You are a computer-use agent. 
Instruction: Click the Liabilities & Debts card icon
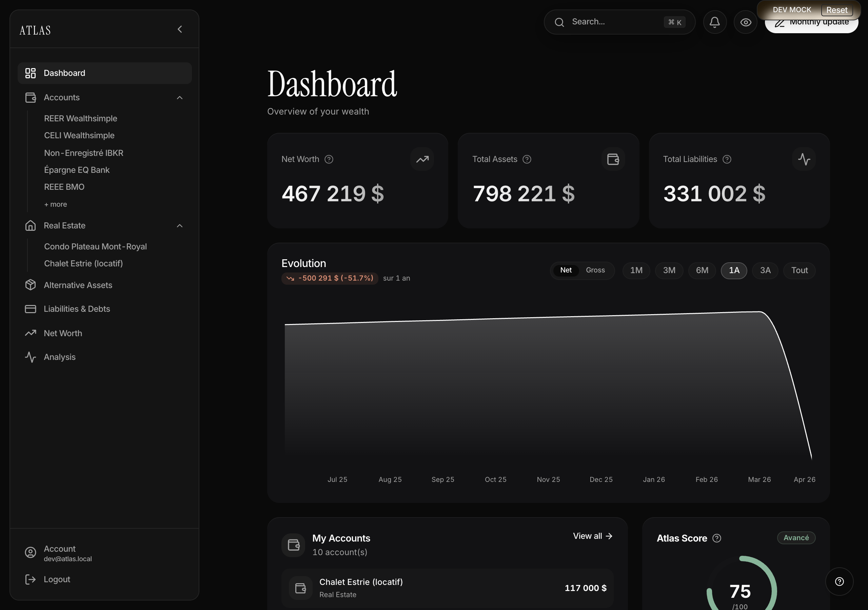point(30,309)
